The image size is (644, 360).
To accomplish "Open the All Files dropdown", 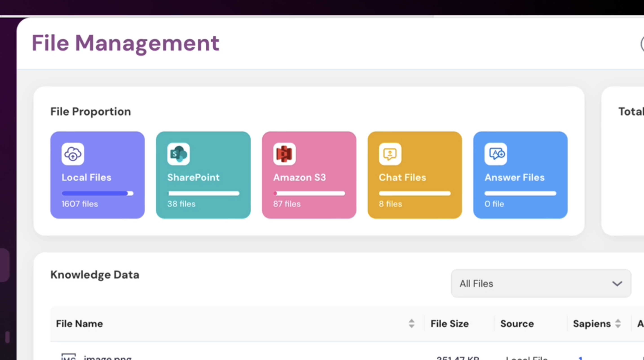I will click(541, 283).
